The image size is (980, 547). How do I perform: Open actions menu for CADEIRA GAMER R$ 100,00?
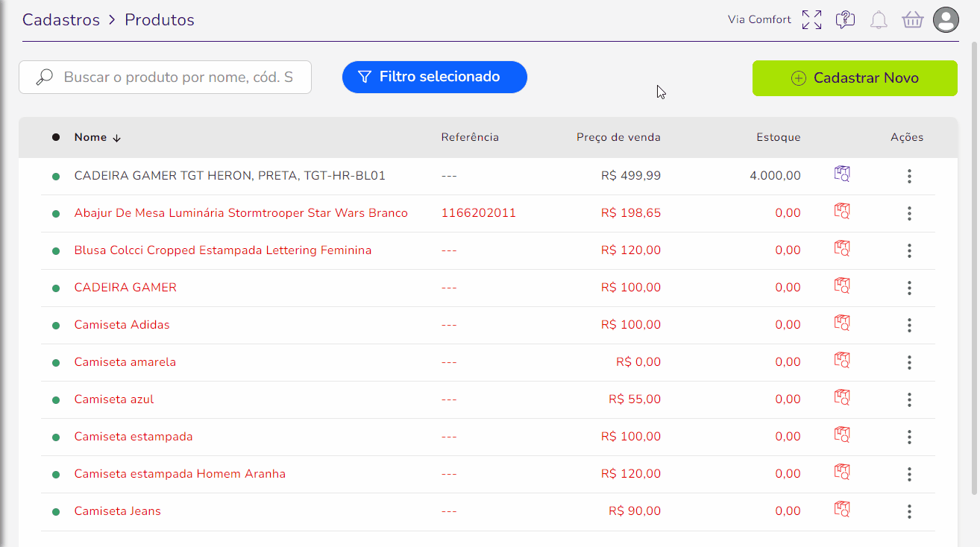point(909,288)
